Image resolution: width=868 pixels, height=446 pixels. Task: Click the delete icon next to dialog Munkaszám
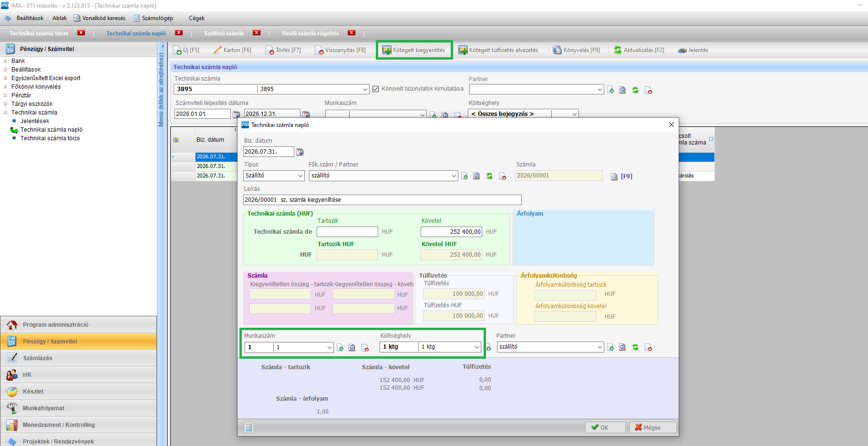pos(365,348)
